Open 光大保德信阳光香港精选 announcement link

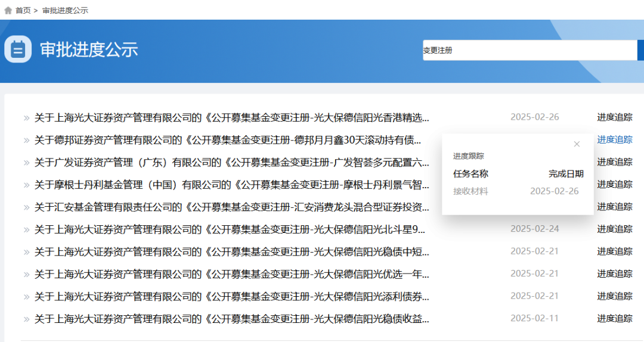(x=231, y=118)
